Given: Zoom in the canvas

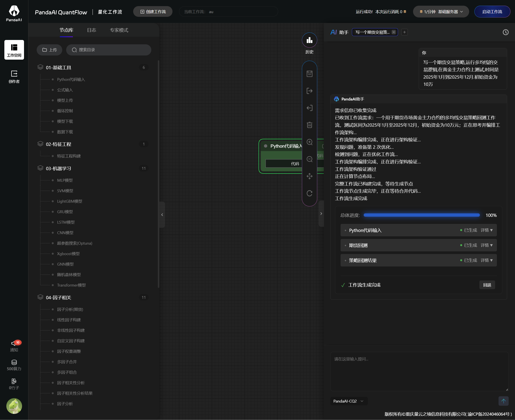Looking at the screenshot, I should click(x=310, y=142).
